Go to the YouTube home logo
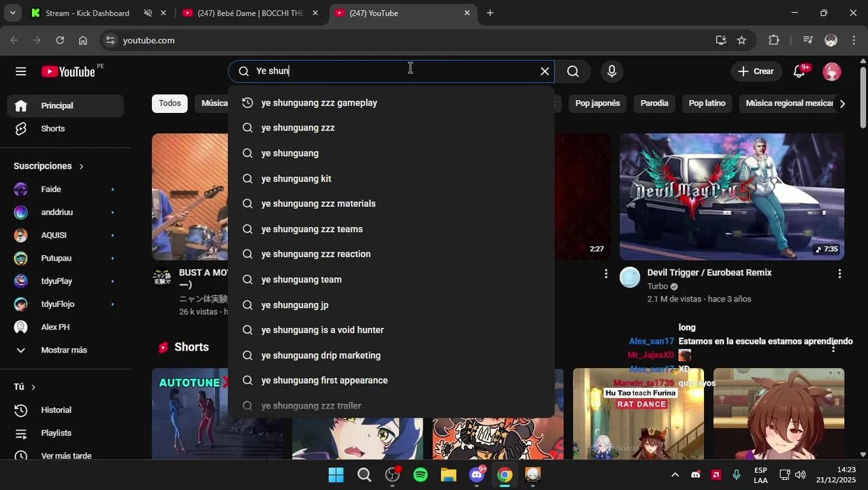Image resolution: width=868 pixels, height=490 pixels. coord(68,71)
